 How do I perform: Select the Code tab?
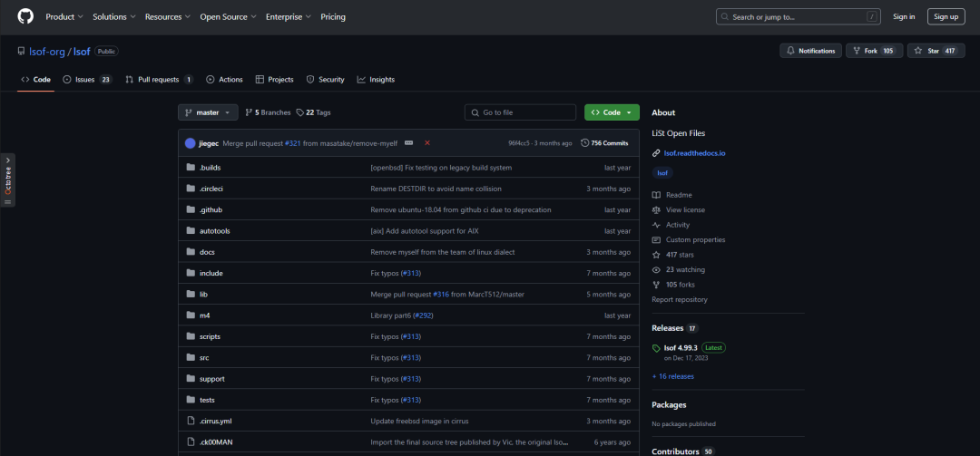coord(35,80)
